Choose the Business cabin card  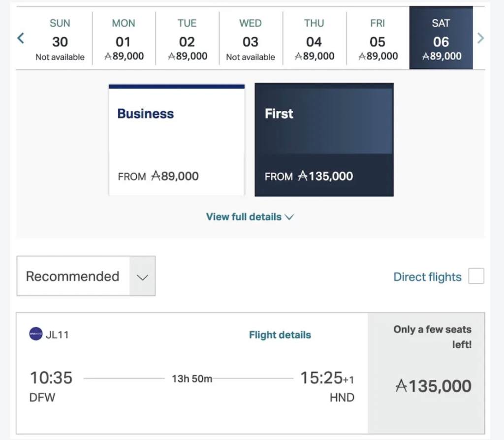176,140
